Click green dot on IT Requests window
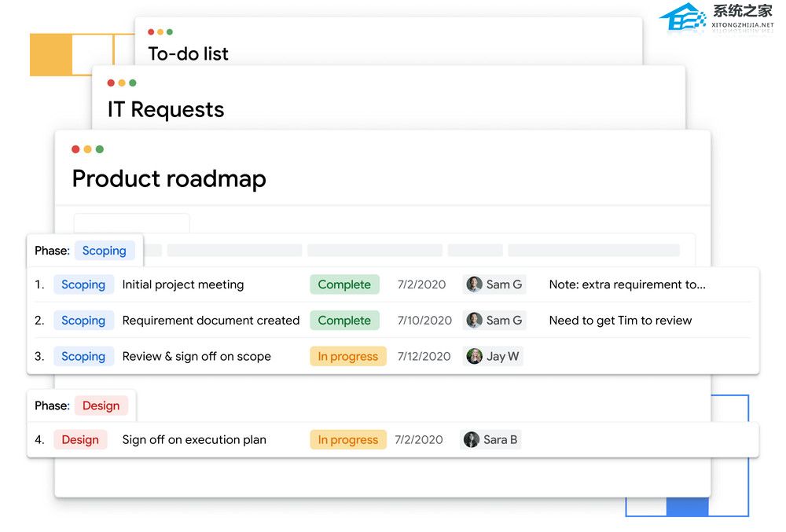The width and height of the screenshot is (786, 532). coord(133,83)
